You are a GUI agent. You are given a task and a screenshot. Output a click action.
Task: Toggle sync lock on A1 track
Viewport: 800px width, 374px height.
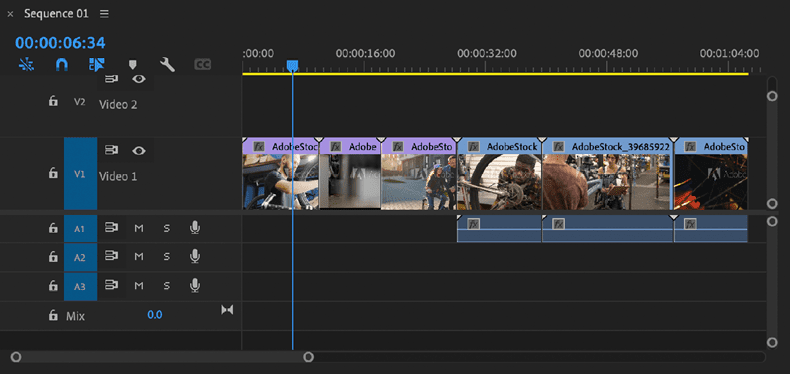(x=111, y=228)
